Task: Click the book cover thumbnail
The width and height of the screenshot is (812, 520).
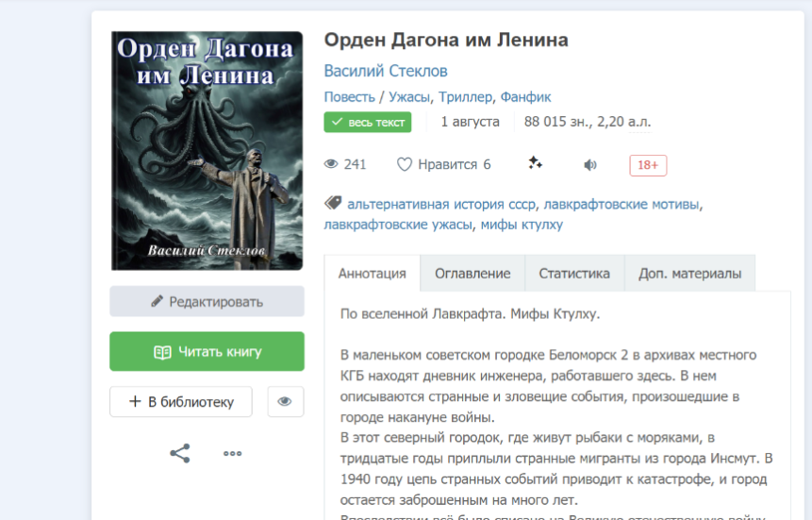Action: pyautogui.click(x=207, y=150)
